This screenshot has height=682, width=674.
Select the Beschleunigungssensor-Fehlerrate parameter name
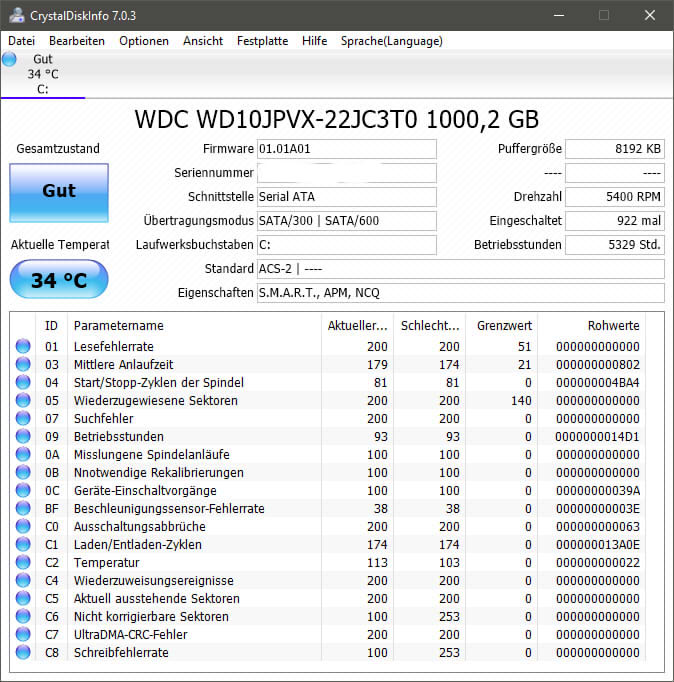[x=169, y=508]
